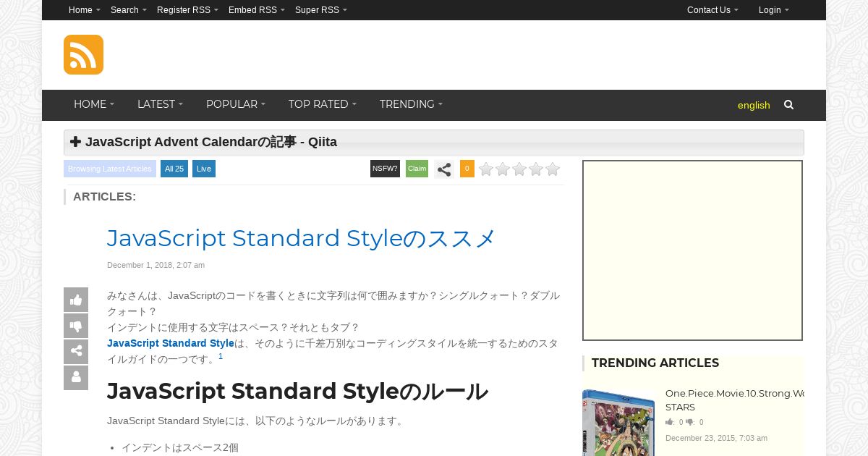The height and width of the screenshot is (456, 868).
Task: Click footnote reference 1 in article
Action: 221,356
